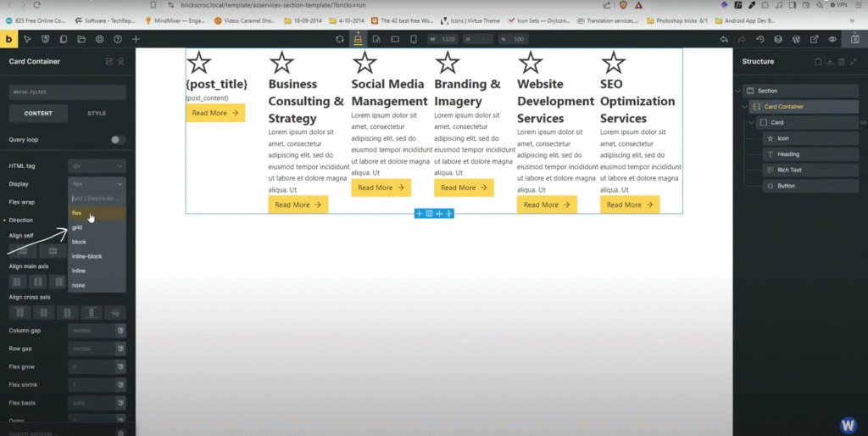The width and height of the screenshot is (868, 436).
Task: Click the add element plus icon
Action: point(136,39)
